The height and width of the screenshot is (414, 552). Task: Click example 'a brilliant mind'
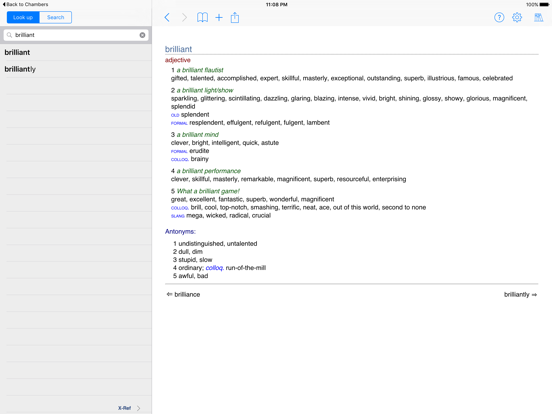197,134
